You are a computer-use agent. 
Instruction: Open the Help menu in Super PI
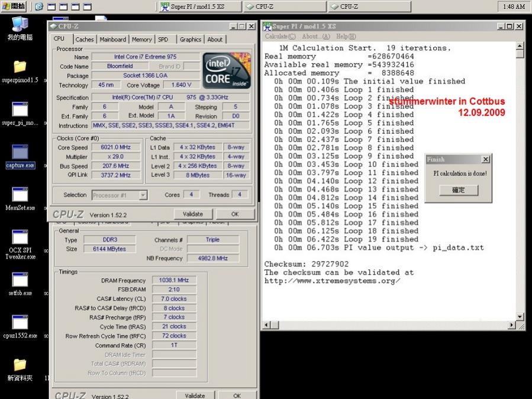[346, 36]
